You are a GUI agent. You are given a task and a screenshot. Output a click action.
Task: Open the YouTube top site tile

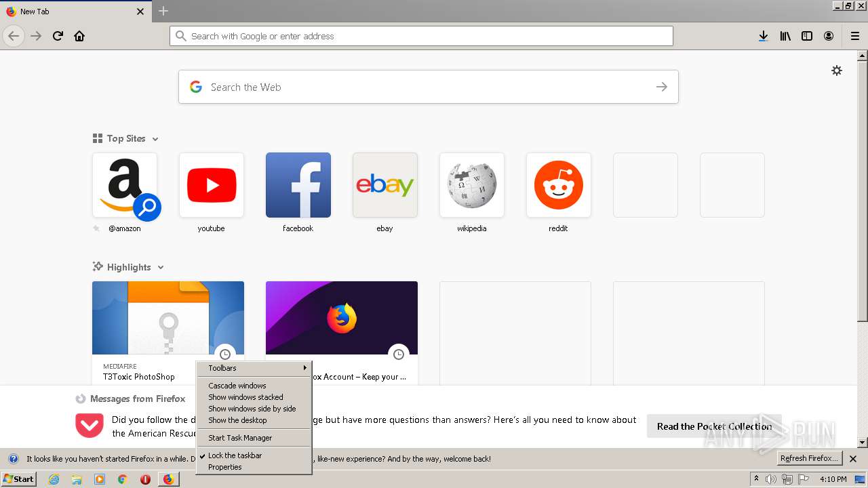(212, 185)
